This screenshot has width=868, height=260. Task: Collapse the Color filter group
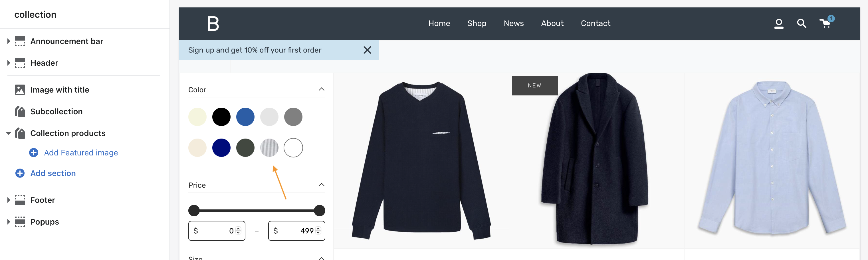(x=321, y=89)
